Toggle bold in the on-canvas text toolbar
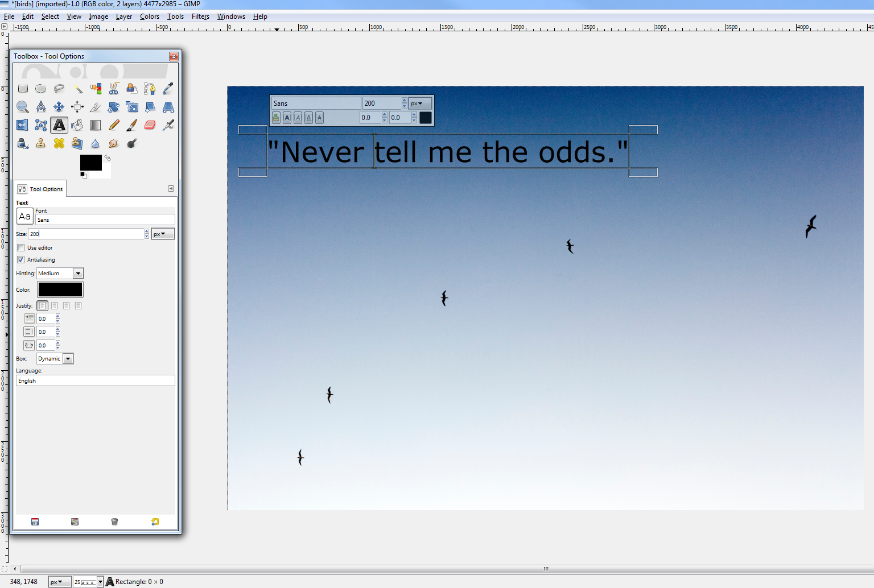The width and height of the screenshot is (874, 588). (287, 118)
